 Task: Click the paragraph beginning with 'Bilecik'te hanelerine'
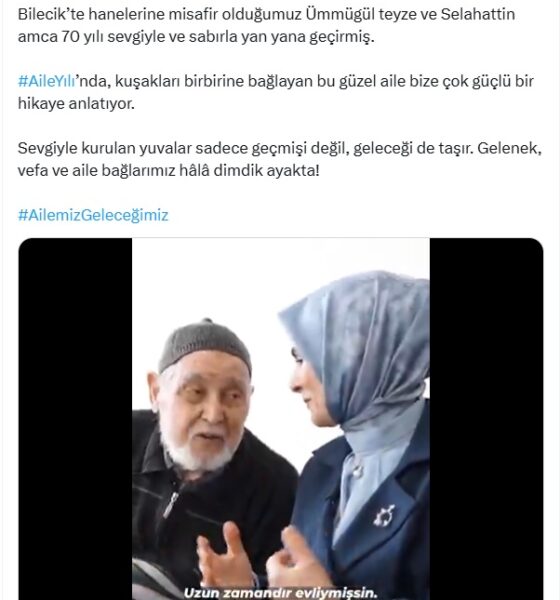tap(266, 26)
